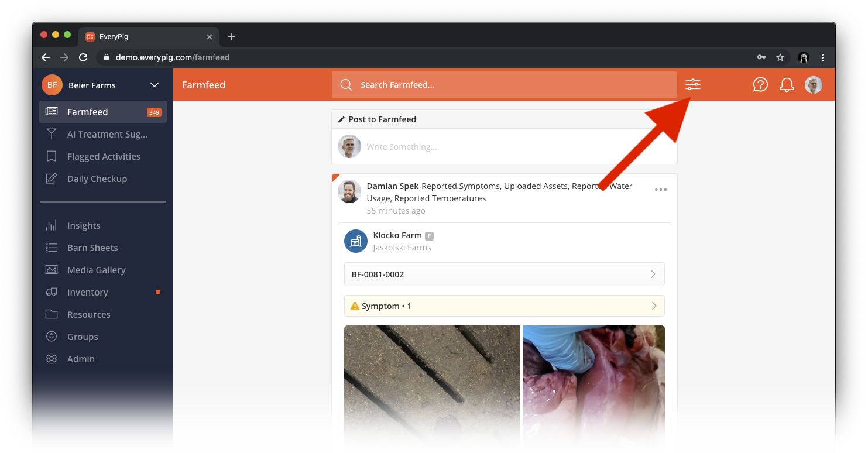The width and height of the screenshot is (868, 453).
Task: Open Farmfeed in sidebar
Action: click(103, 112)
